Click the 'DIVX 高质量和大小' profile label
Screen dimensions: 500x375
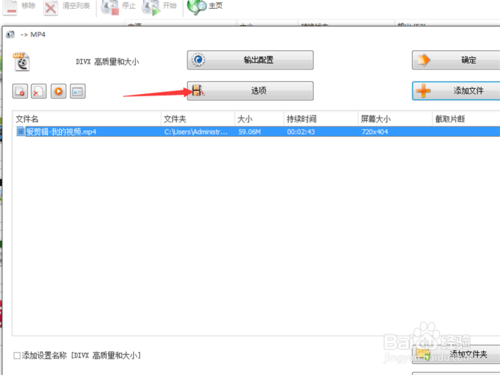click(107, 62)
